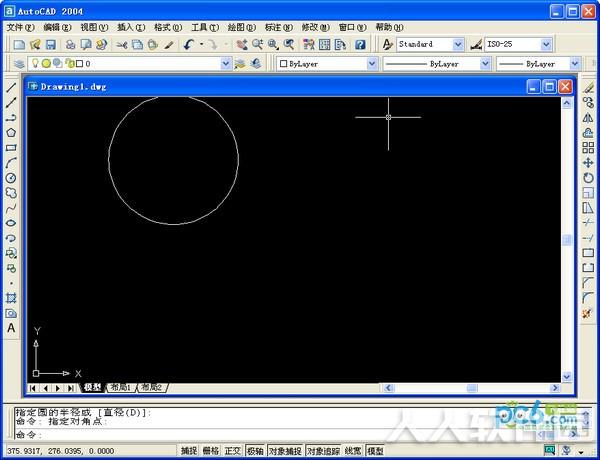The width and height of the screenshot is (600, 460).
Task: Open the ByLayer linetype dropdown
Action: (485, 64)
